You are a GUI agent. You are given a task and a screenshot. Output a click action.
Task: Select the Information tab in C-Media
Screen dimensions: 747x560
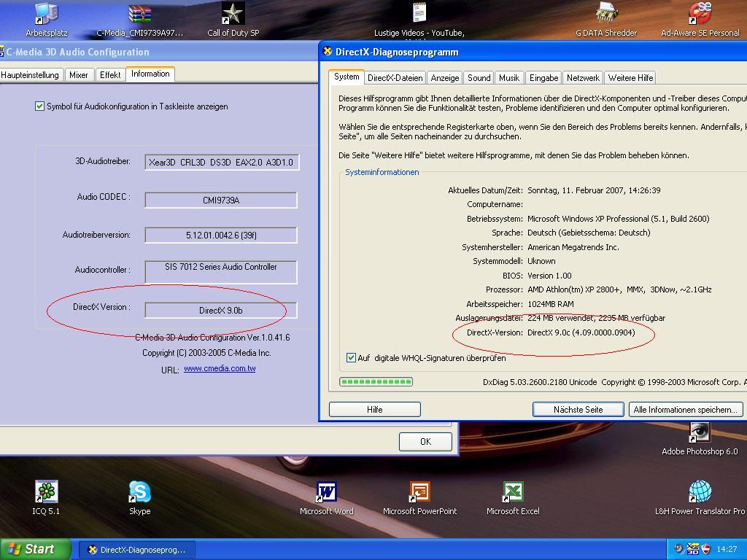coord(150,74)
